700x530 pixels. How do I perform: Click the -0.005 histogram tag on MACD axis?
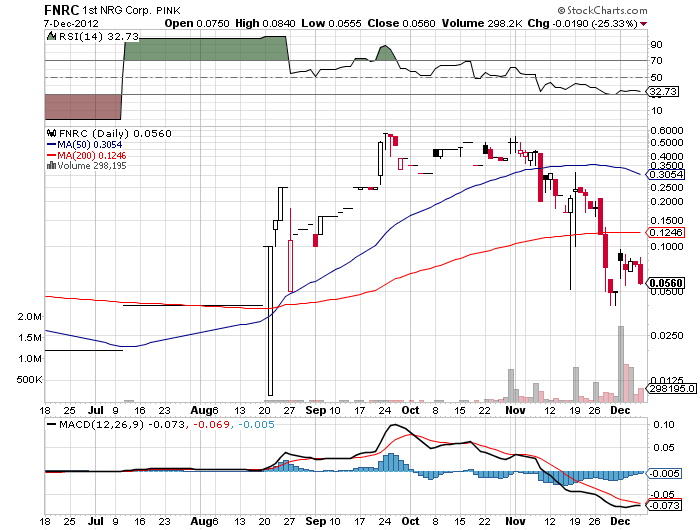[x=664, y=473]
